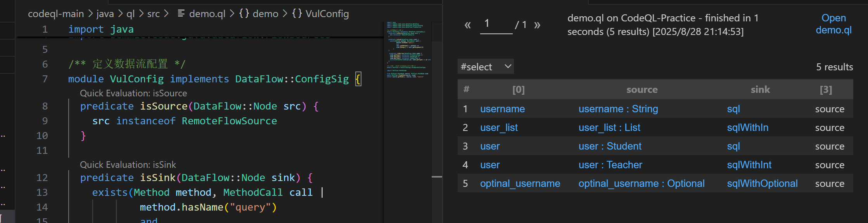Open sqlWithOptional sink link
868x223 pixels.
[x=763, y=183]
